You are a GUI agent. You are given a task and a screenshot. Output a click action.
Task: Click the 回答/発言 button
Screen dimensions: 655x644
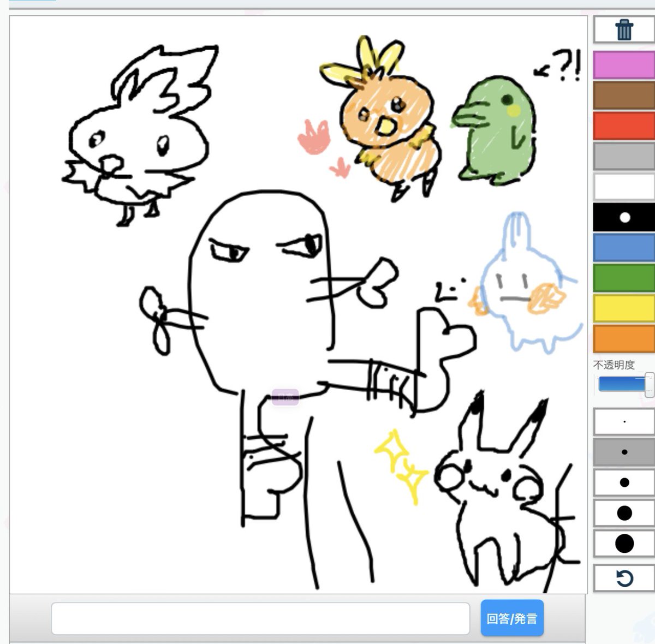point(512,618)
